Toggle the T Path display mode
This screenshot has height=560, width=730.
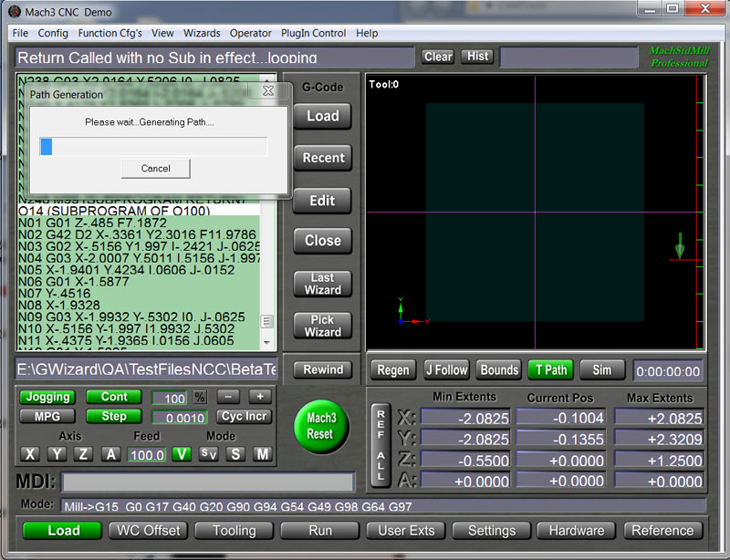tap(550, 370)
